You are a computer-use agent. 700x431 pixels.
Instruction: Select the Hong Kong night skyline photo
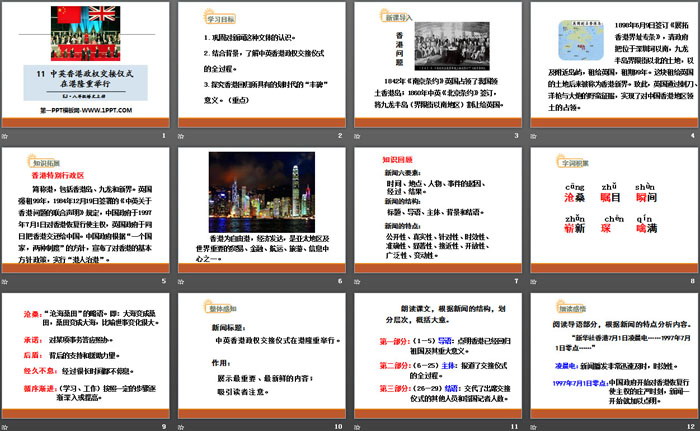pyautogui.click(x=259, y=188)
